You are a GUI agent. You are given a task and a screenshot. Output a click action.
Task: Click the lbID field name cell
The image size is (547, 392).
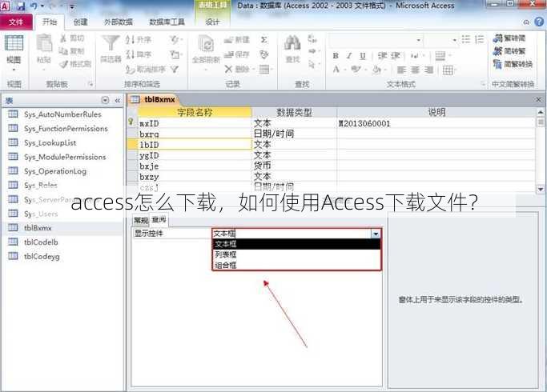(195, 145)
